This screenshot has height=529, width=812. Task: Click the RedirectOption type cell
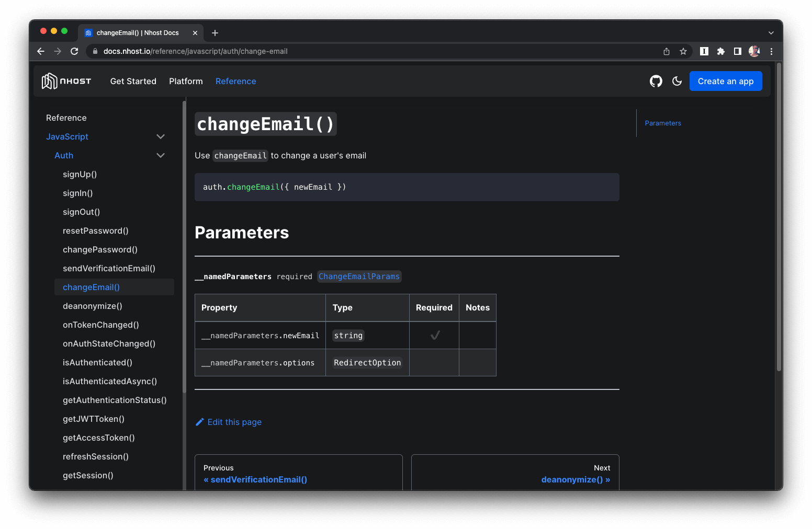tap(367, 363)
